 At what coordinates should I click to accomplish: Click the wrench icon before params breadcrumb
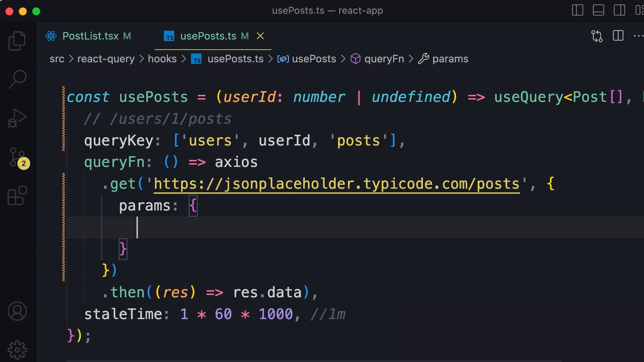(x=424, y=59)
